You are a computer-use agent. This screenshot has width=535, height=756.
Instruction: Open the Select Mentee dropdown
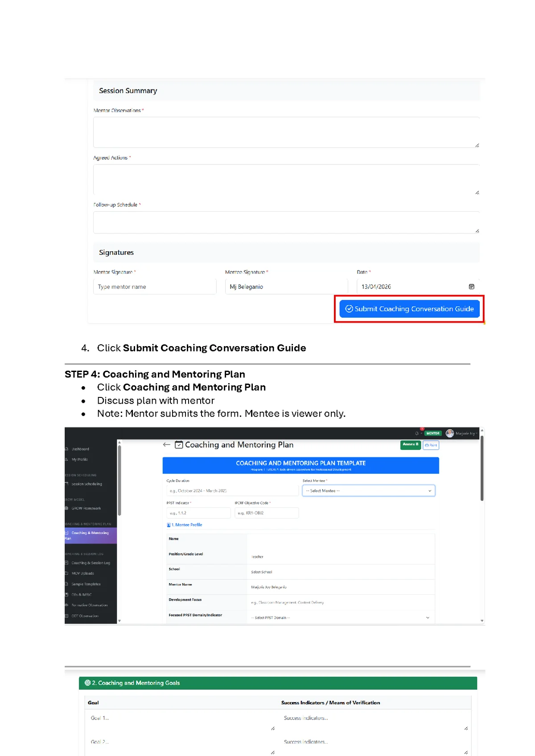point(368,491)
